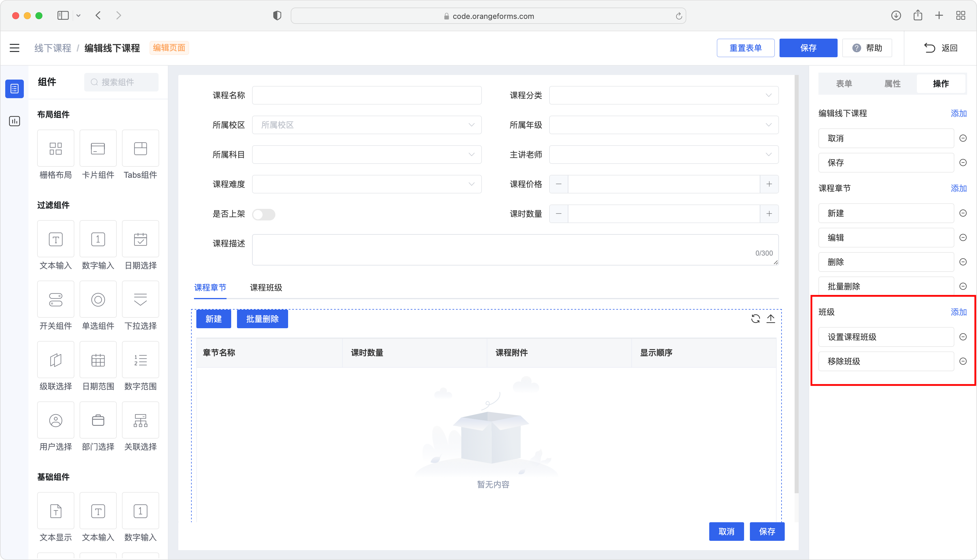Screen dimensions: 977x560
Task: Click the Safari share icon
Action: [918, 15]
